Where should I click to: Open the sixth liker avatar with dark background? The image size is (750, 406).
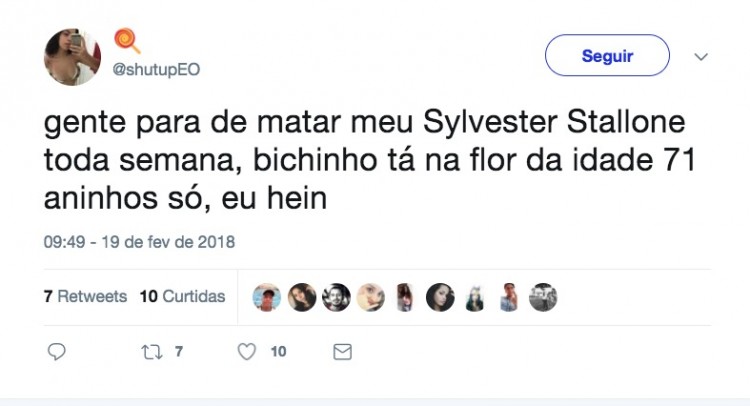(x=440, y=297)
